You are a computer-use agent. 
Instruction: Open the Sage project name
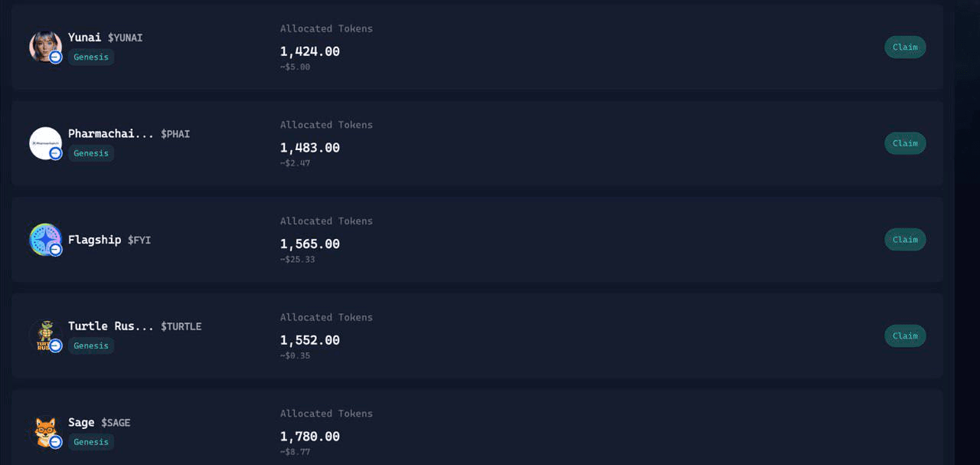click(x=81, y=422)
